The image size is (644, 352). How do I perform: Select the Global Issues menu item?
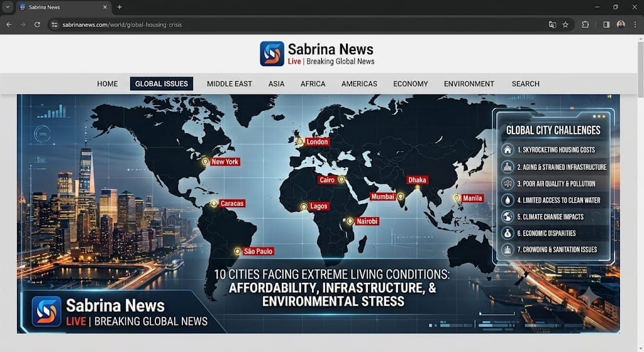click(x=162, y=84)
